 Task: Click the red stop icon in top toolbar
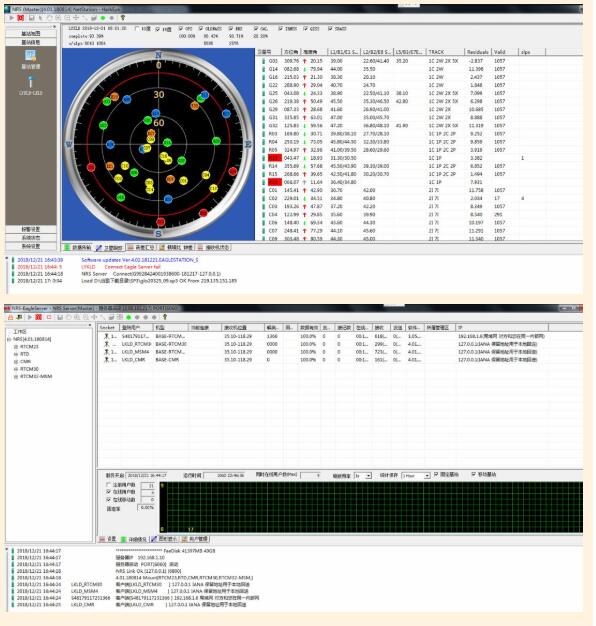[20, 18]
